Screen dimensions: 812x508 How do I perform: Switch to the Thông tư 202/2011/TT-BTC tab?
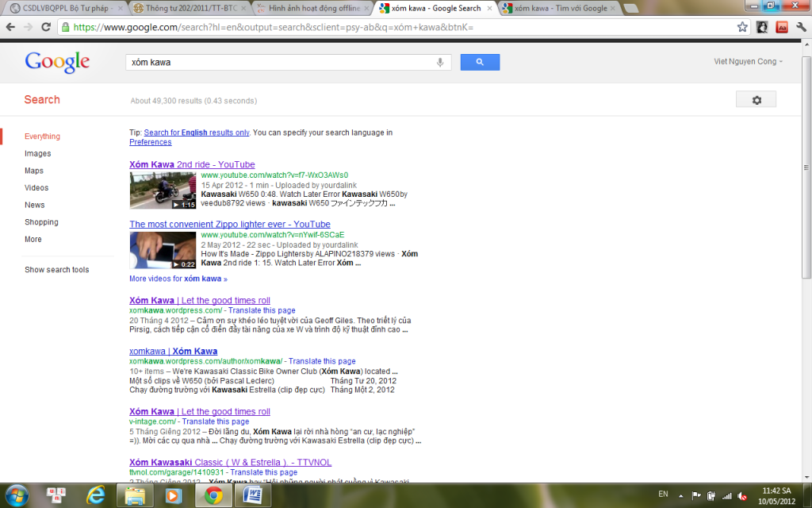tap(189, 8)
